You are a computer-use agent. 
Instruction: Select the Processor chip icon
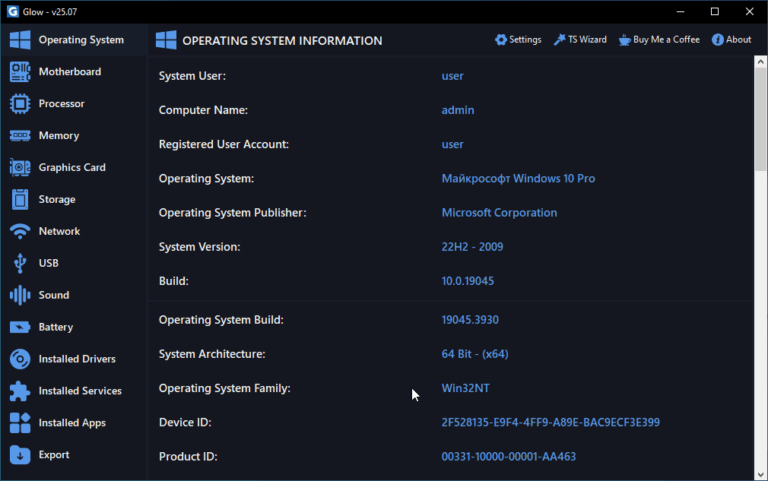pos(20,103)
